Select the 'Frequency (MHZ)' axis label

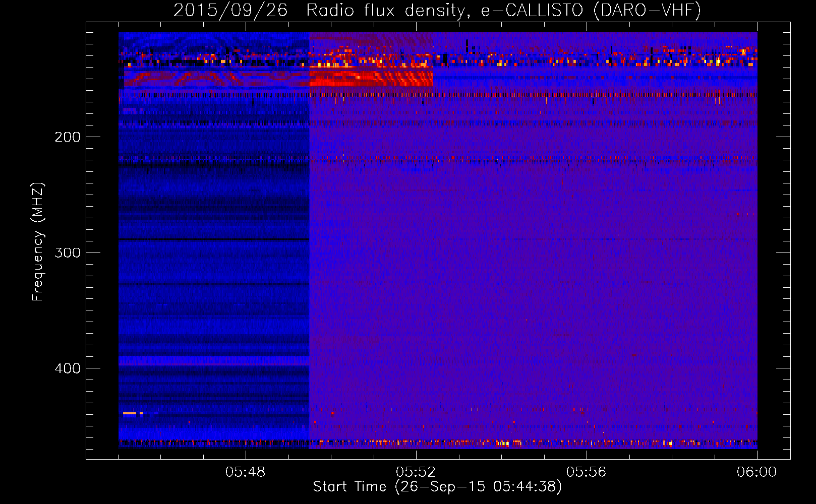coord(38,242)
